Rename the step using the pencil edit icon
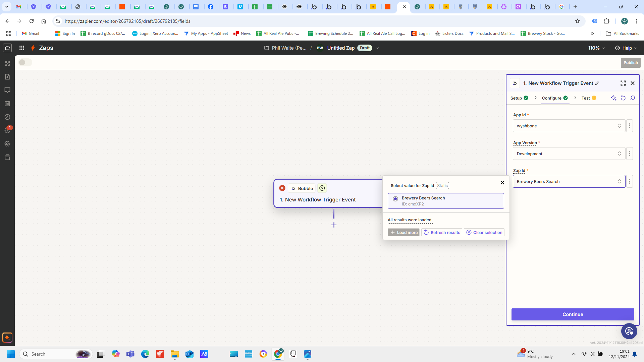Image resolution: width=644 pixels, height=362 pixels. [x=598, y=83]
